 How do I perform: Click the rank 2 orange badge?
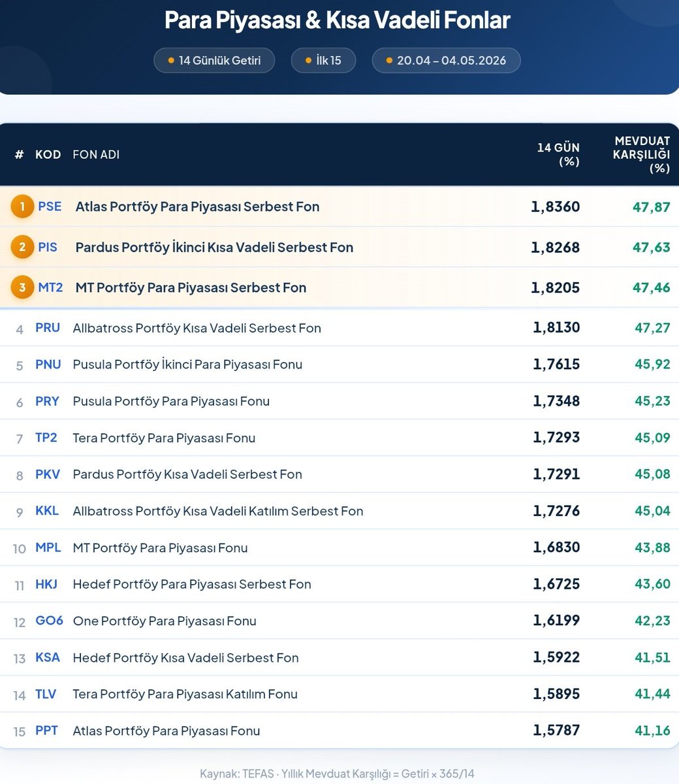click(22, 248)
